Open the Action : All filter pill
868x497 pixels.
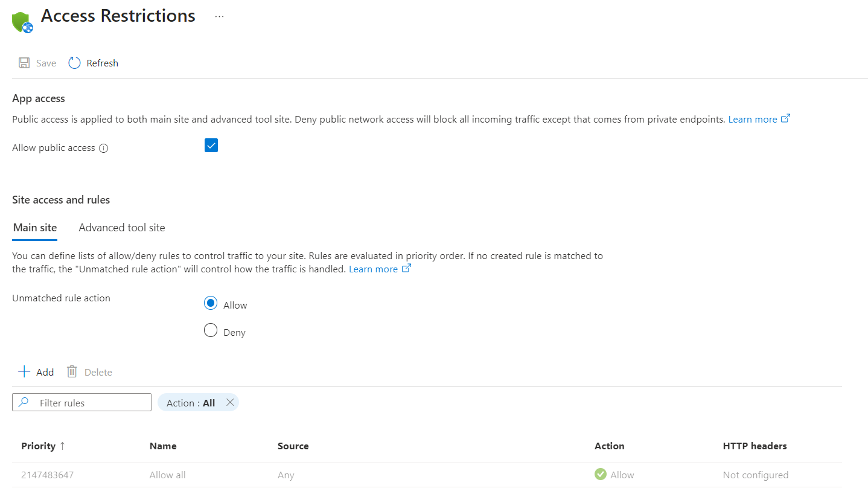[190, 403]
